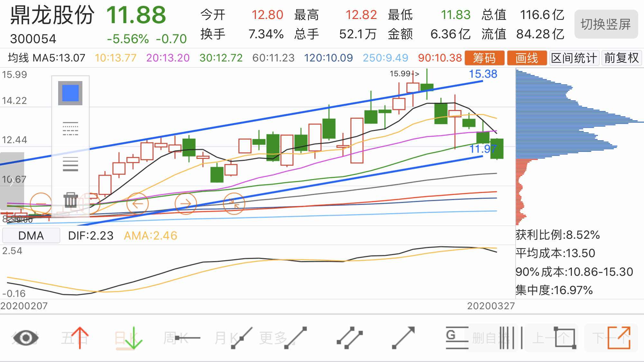Open the 区间统计 range statistics
This screenshot has width=644, height=362.
coord(574,58)
